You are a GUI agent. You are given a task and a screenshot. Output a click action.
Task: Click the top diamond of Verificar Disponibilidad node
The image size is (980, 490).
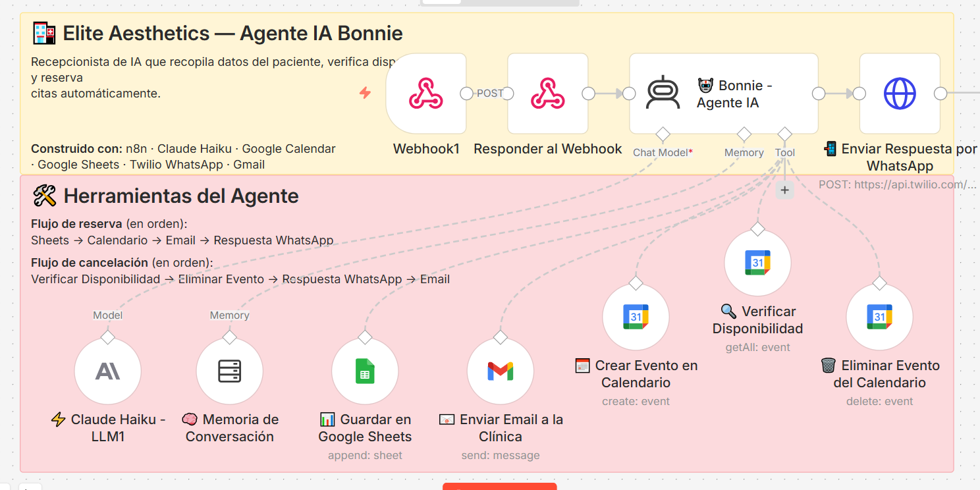757,229
